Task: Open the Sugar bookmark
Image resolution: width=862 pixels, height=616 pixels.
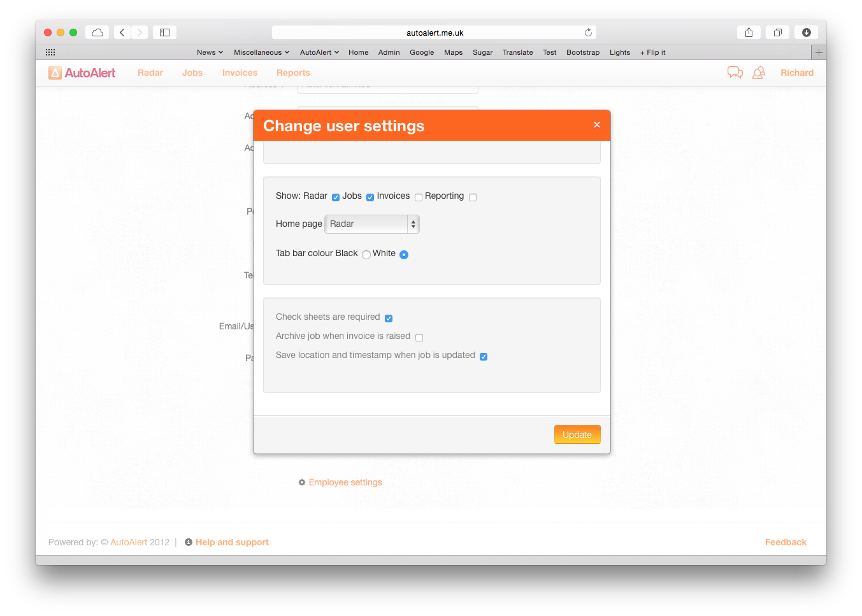Action: point(482,52)
